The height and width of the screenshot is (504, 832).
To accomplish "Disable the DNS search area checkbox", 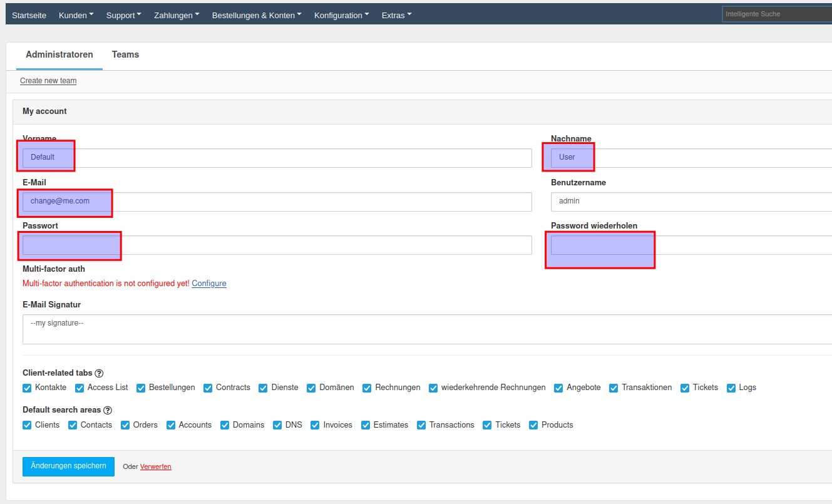I will pos(277,425).
